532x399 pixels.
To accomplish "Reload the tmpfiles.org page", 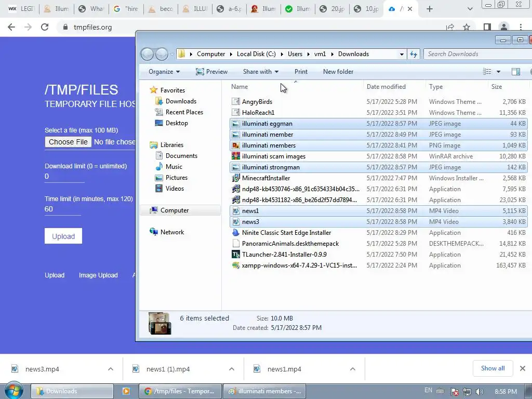I will 45,27.
